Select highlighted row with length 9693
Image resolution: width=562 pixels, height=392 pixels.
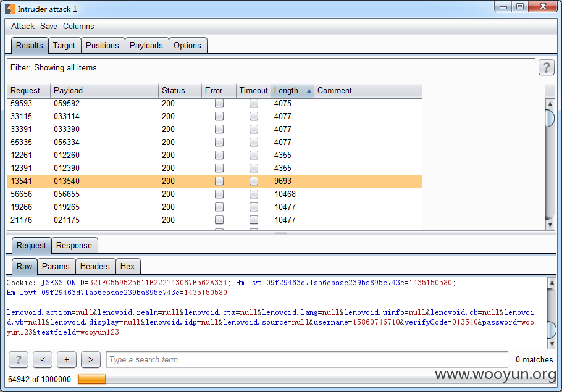[215, 181]
